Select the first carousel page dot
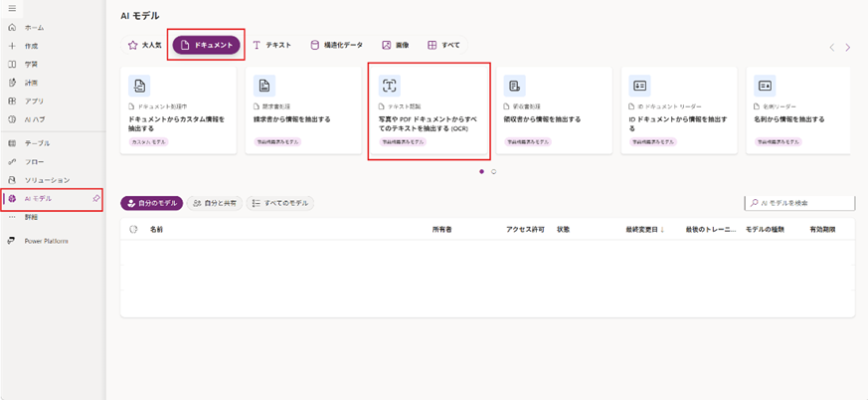This screenshot has height=400, width=868. pos(481,172)
